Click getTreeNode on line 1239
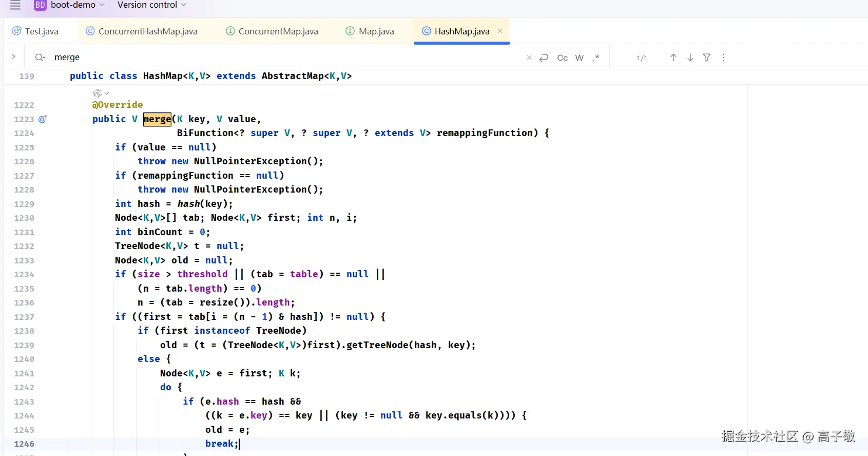The height and width of the screenshot is (456, 868). (x=377, y=345)
